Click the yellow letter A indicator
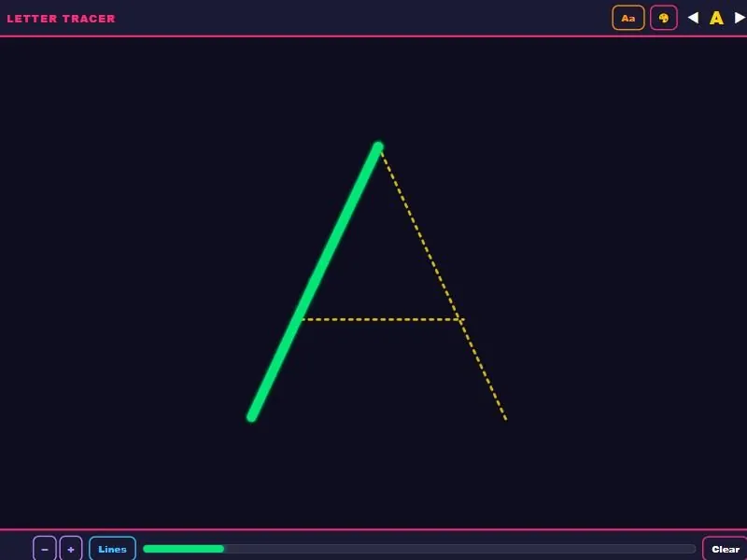 pyautogui.click(x=716, y=18)
